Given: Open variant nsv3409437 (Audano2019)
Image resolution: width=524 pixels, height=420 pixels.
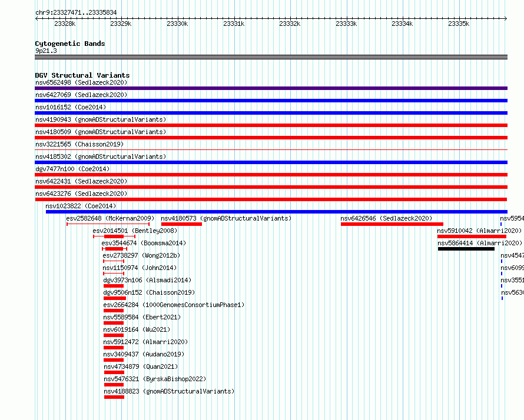Looking at the screenshot, I should 144,354.
